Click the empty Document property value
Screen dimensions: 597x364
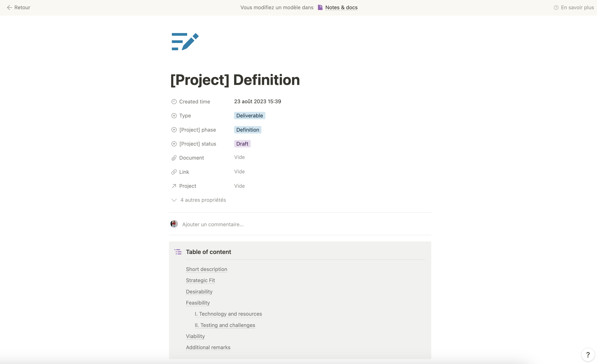coord(239,157)
